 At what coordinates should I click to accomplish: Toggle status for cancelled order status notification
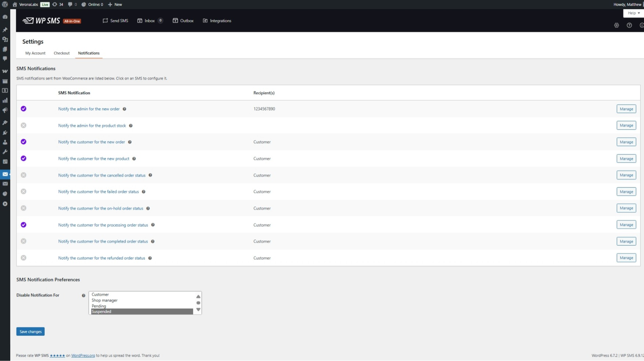pos(23,175)
